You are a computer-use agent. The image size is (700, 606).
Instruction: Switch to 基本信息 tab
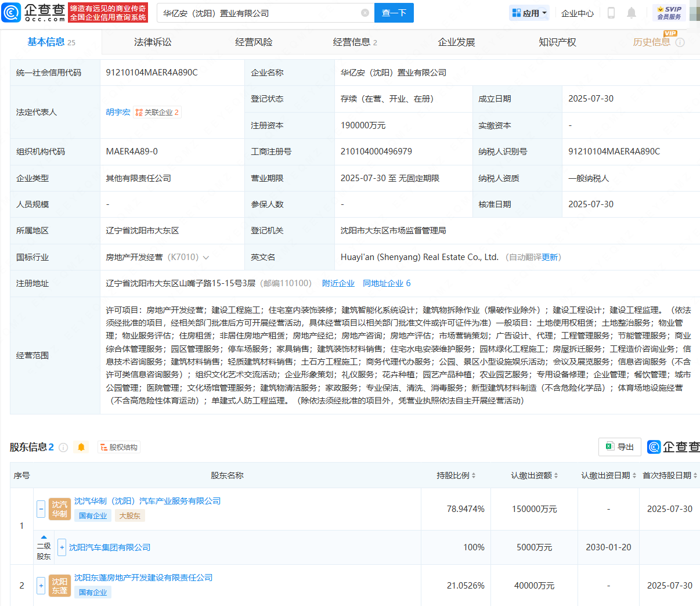[51, 42]
